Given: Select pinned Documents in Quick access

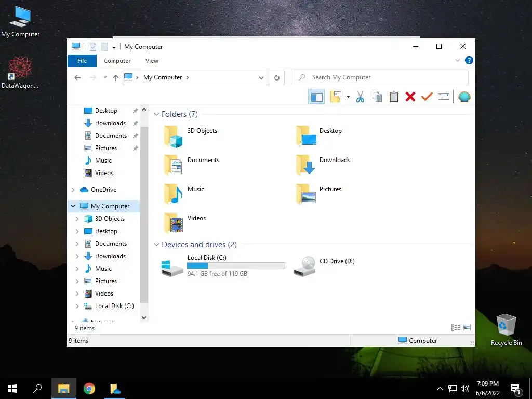Looking at the screenshot, I should [x=111, y=136].
